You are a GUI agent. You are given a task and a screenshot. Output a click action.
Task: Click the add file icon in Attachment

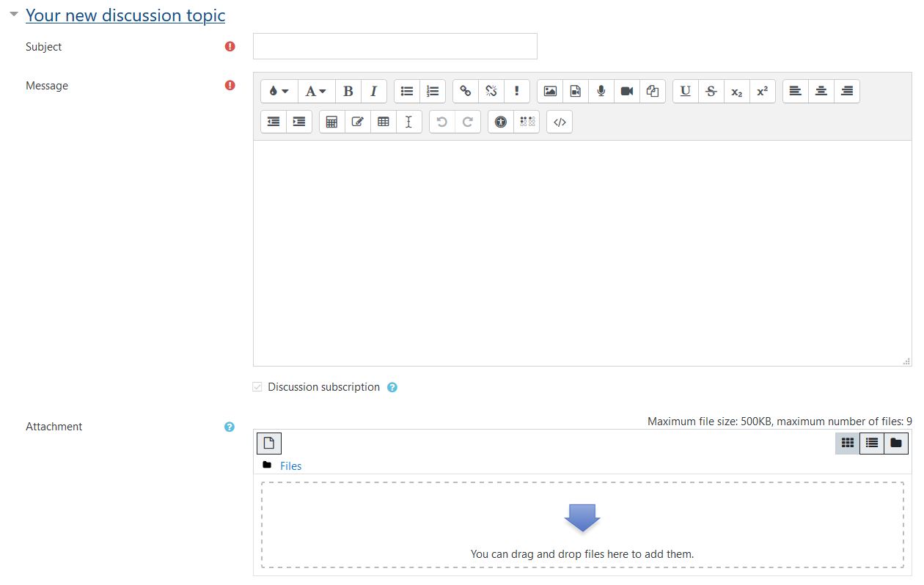click(269, 443)
